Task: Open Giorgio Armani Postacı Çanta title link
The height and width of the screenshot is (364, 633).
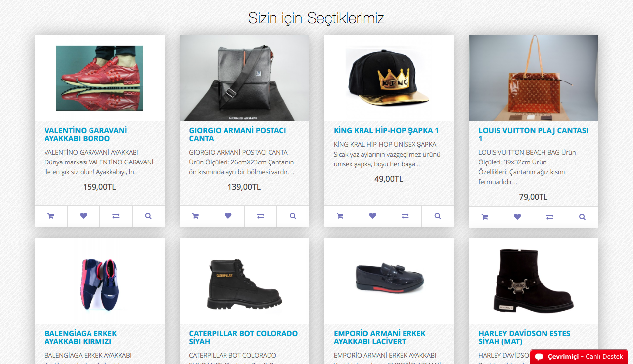Action: (237, 134)
